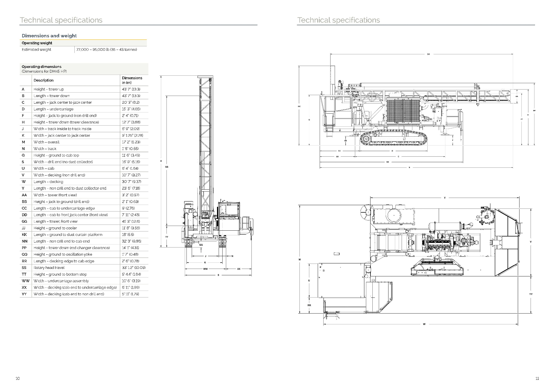Collapse the Operating weight section
The width and height of the screenshot is (555, 392).
point(37,43)
